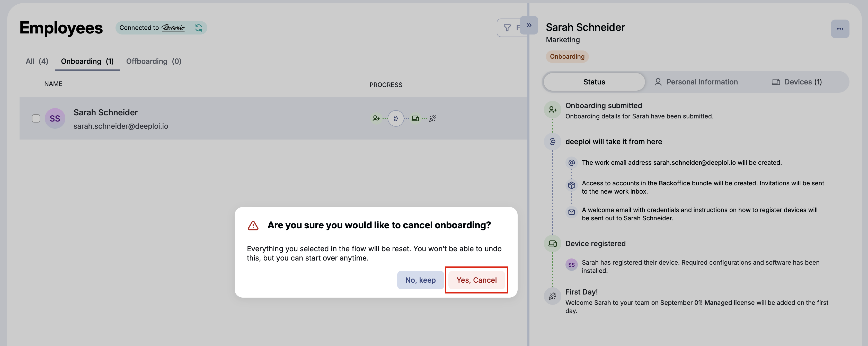Select the Status tab in the detail panel
Image resolution: width=868 pixels, height=346 pixels.
coord(594,82)
